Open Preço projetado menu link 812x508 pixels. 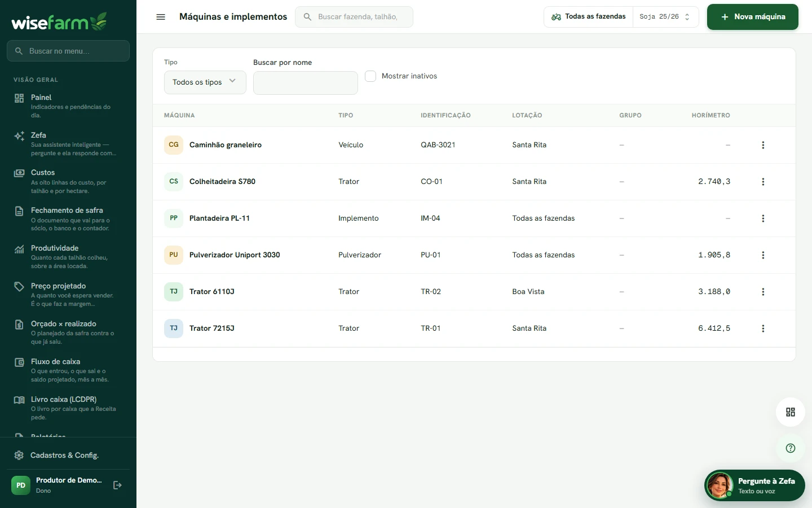[x=68, y=295]
